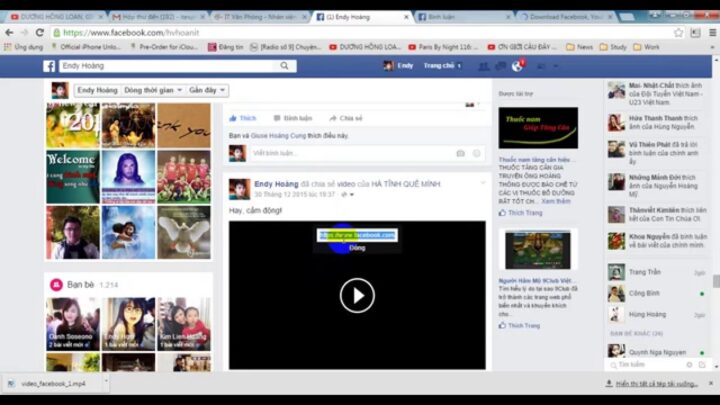Click Endy profile link in header
Screen dimensions: 720x405
pyautogui.click(x=399, y=66)
